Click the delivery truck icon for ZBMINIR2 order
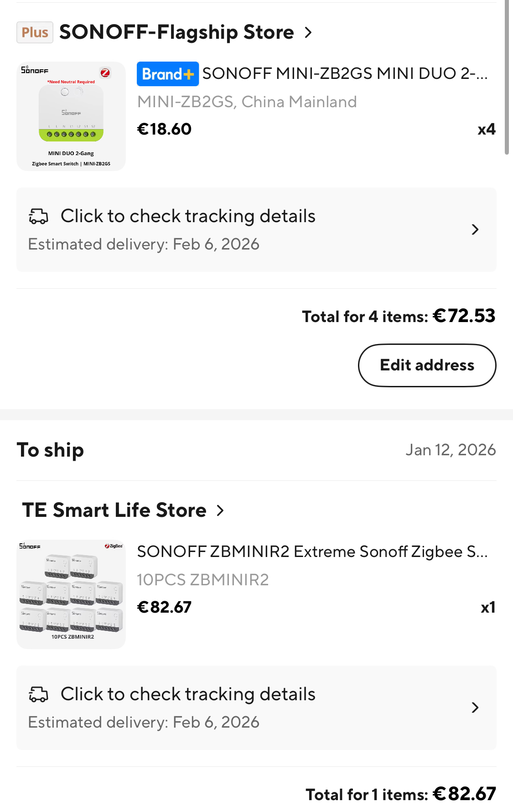The width and height of the screenshot is (513, 812). 39,694
